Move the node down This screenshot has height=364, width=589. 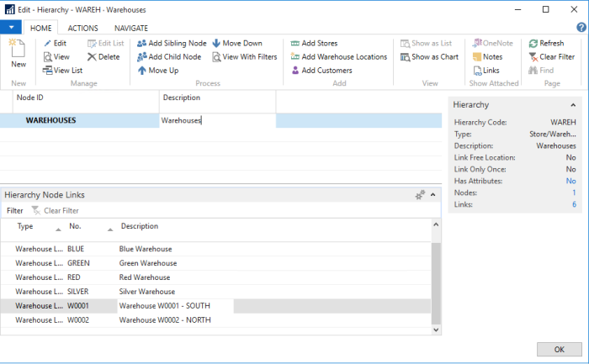pyautogui.click(x=216, y=43)
